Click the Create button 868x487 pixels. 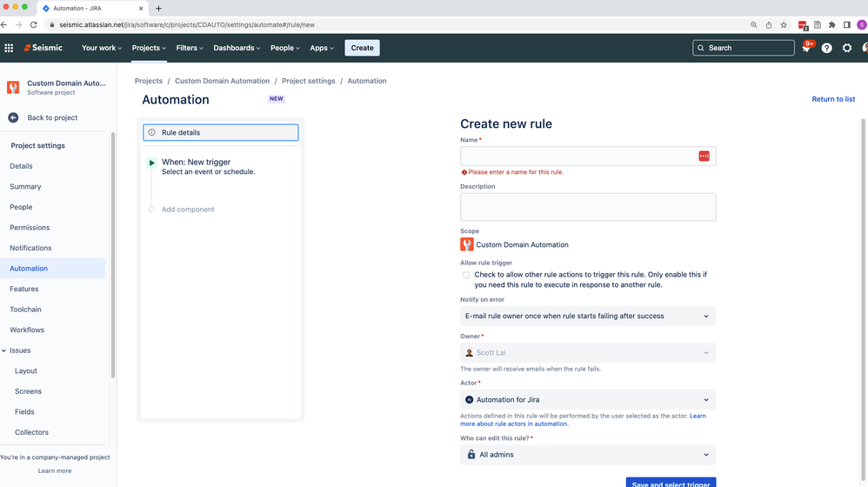tap(362, 48)
